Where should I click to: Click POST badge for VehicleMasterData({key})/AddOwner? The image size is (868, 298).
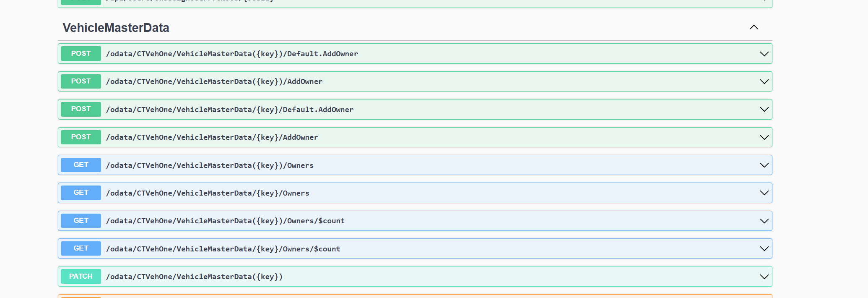point(81,81)
